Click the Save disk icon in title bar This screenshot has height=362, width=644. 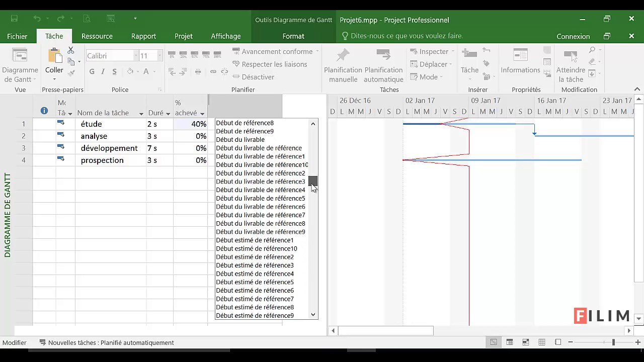14,19
